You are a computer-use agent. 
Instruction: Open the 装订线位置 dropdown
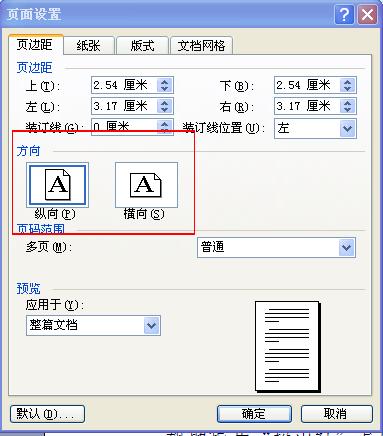point(315,128)
